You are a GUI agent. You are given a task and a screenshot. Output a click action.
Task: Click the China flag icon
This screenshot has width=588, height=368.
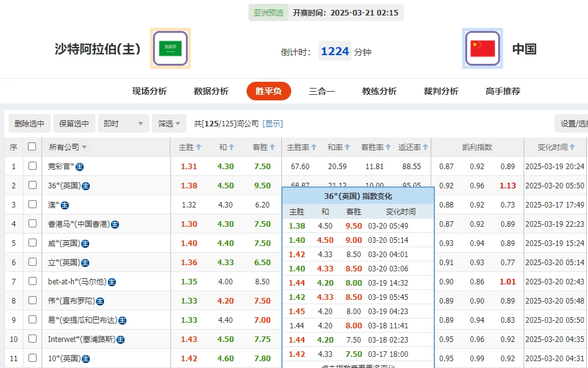[482, 48]
